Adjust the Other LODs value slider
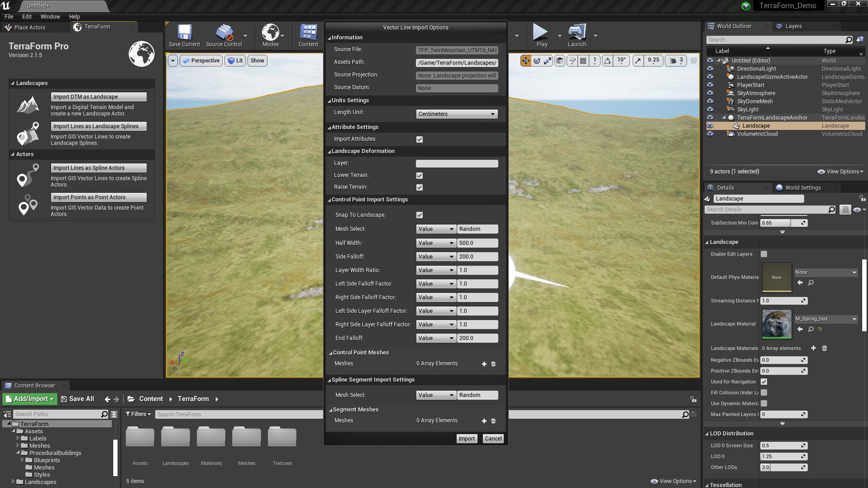This screenshot has width=868, height=488. pos(783,467)
